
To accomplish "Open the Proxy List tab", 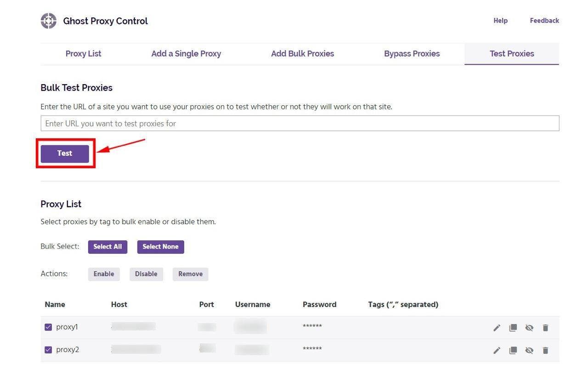I will (x=83, y=54).
